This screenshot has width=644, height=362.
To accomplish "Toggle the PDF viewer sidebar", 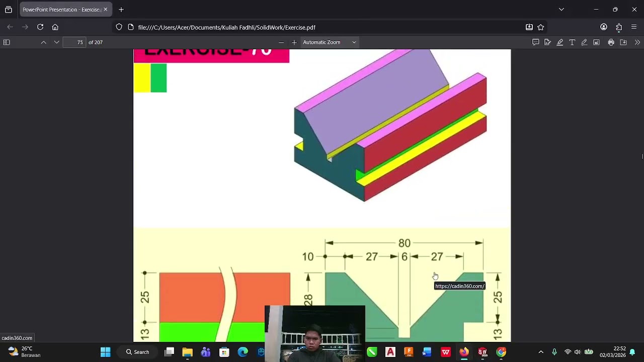I will [x=7, y=42].
